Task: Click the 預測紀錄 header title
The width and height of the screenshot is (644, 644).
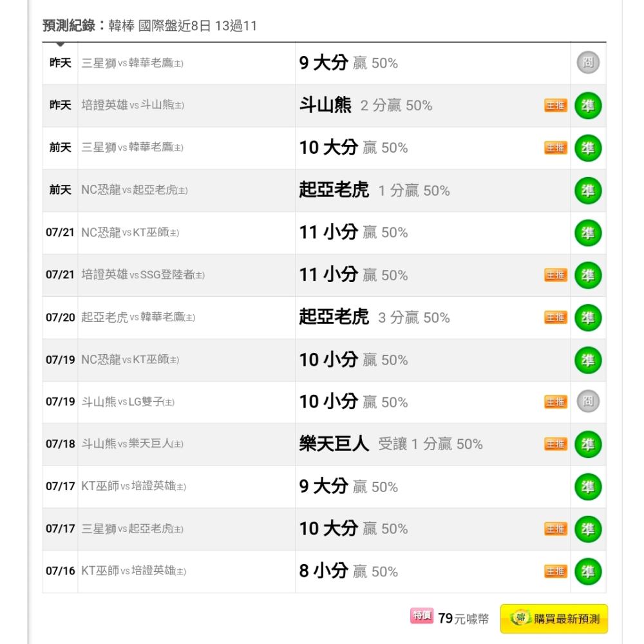Action: [x=69, y=26]
